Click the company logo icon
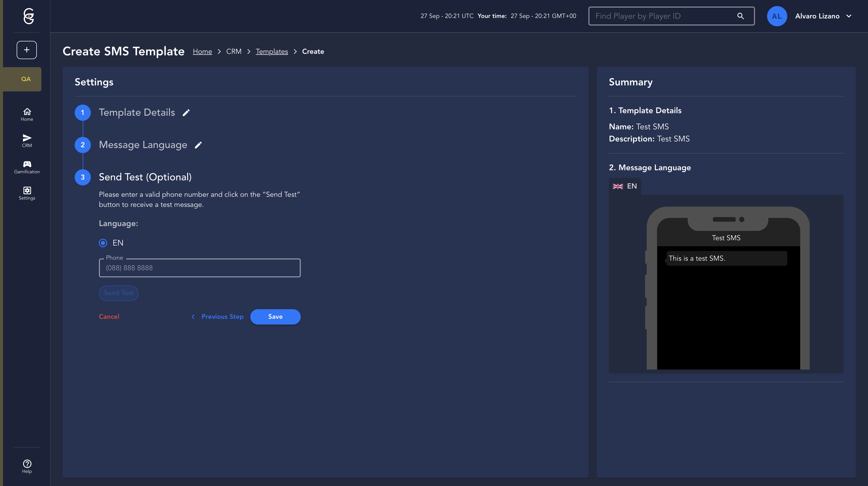The height and width of the screenshot is (486, 868). 29,16
